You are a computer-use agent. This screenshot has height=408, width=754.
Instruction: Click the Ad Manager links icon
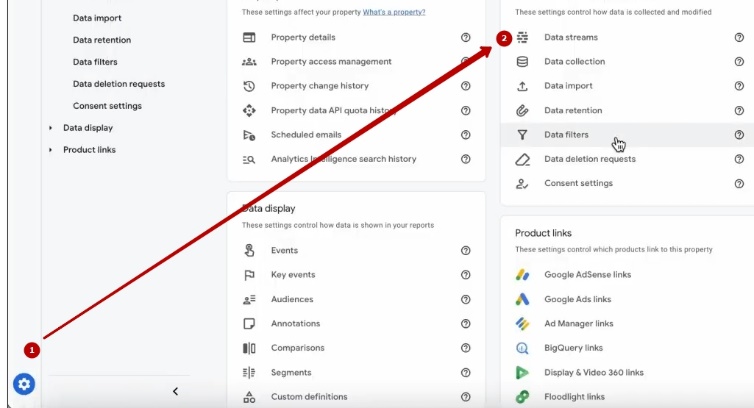522,324
